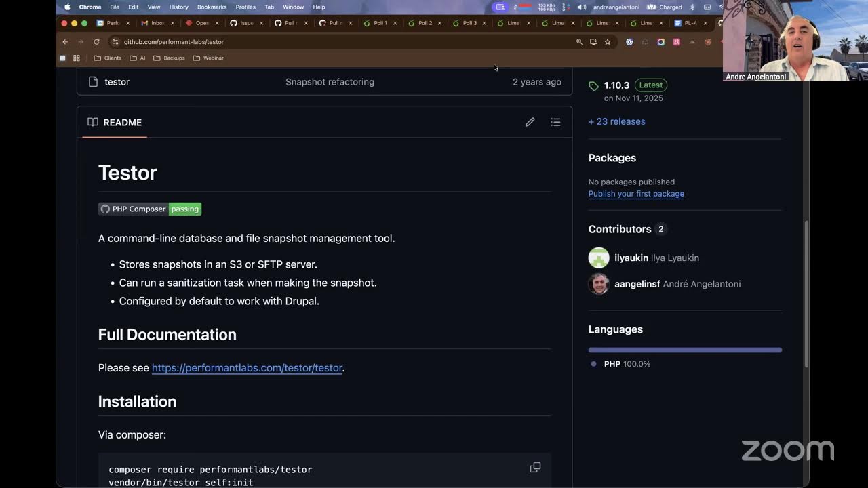
Task: View site information icon in address bar
Action: click(115, 42)
